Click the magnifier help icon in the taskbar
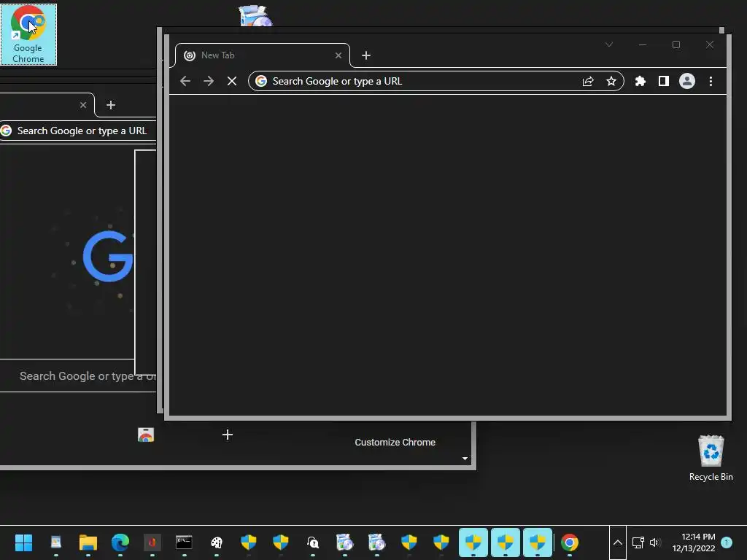 tap(312, 542)
